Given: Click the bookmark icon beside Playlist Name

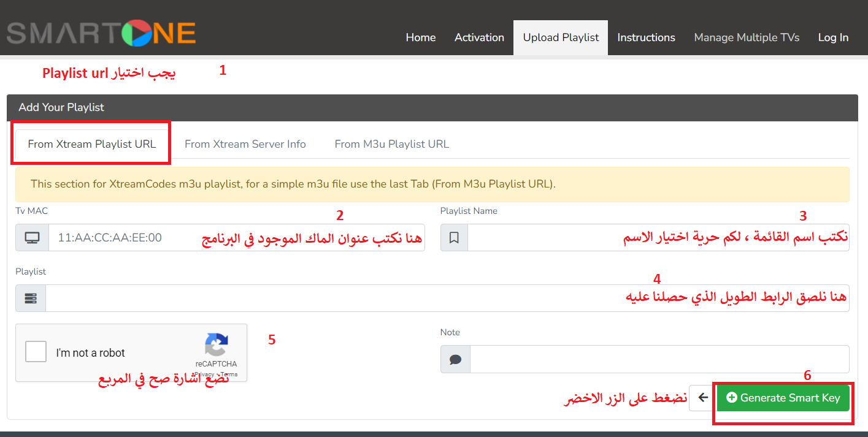Looking at the screenshot, I should (x=454, y=238).
